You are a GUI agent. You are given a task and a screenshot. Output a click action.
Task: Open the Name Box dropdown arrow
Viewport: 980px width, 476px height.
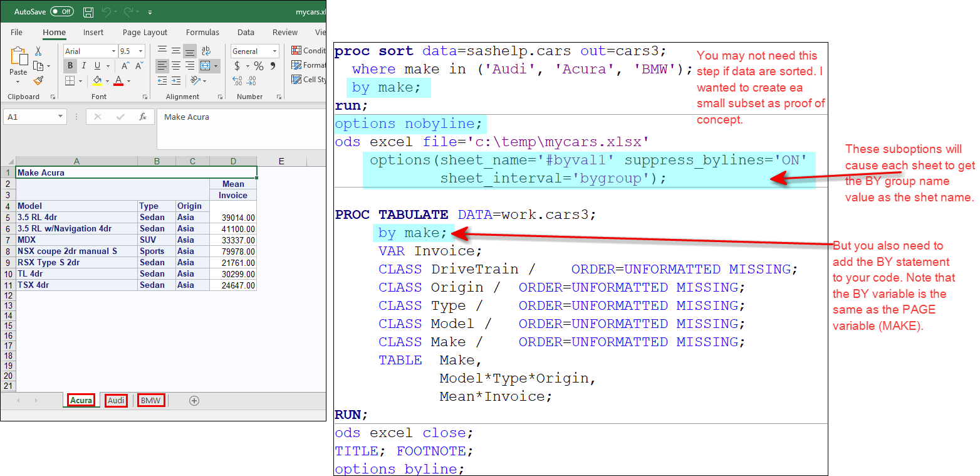[61, 117]
